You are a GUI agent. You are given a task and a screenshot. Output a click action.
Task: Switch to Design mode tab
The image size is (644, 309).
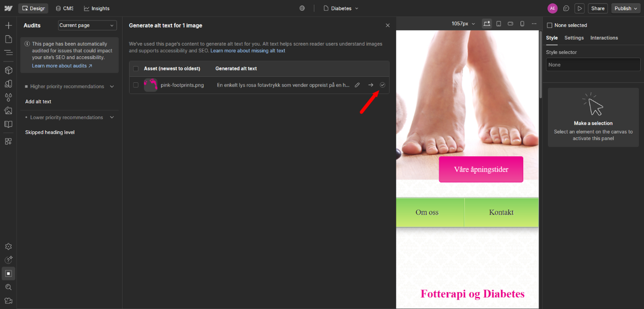33,8
